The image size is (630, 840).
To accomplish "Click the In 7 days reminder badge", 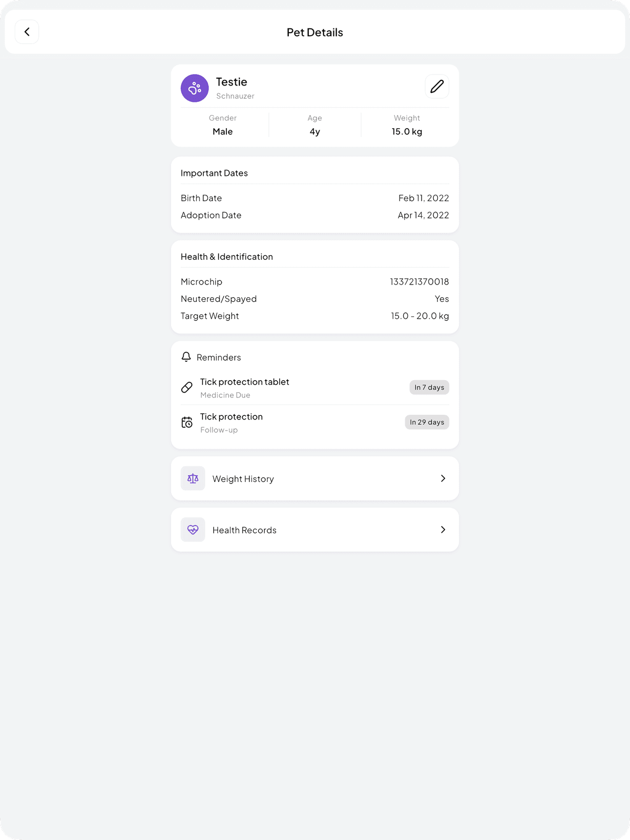I will tap(429, 387).
